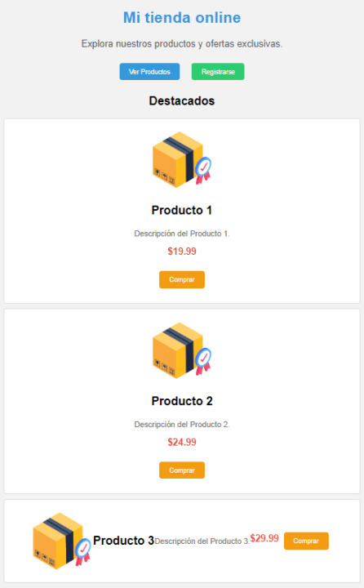364x588 pixels.
Task: Click the Mi tienda online title
Action: coord(182,18)
